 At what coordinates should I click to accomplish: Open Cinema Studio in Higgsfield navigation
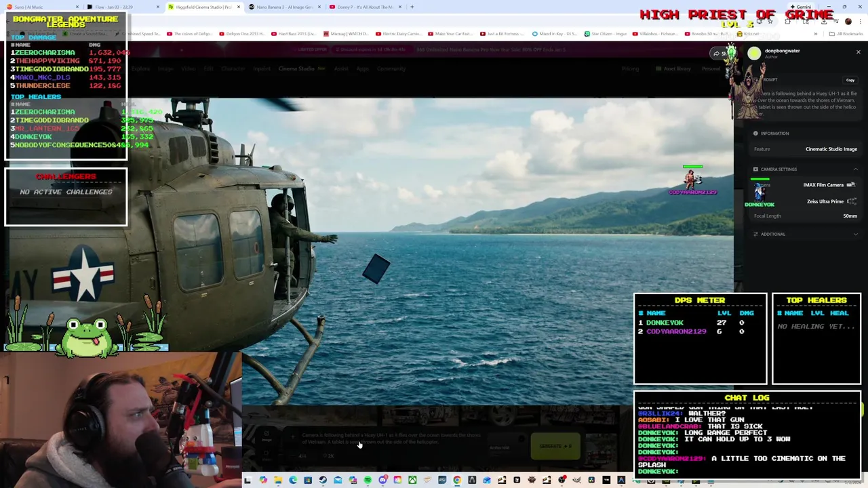point(296,68)
